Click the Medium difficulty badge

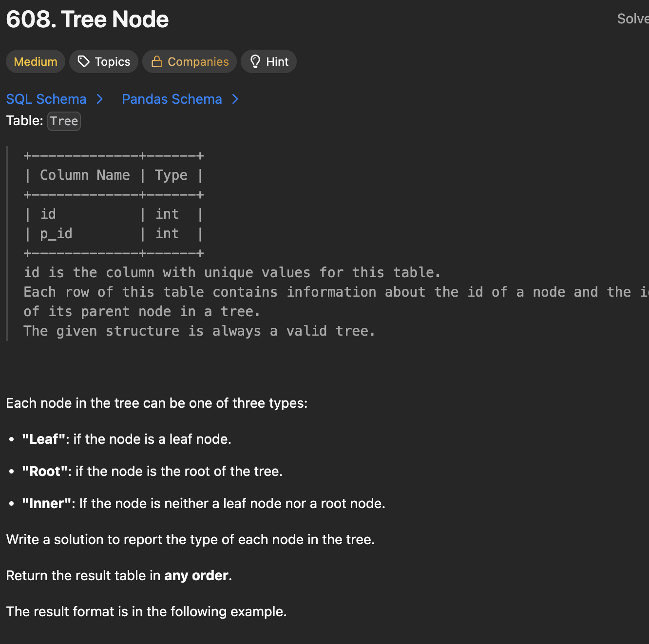point(36,62)
